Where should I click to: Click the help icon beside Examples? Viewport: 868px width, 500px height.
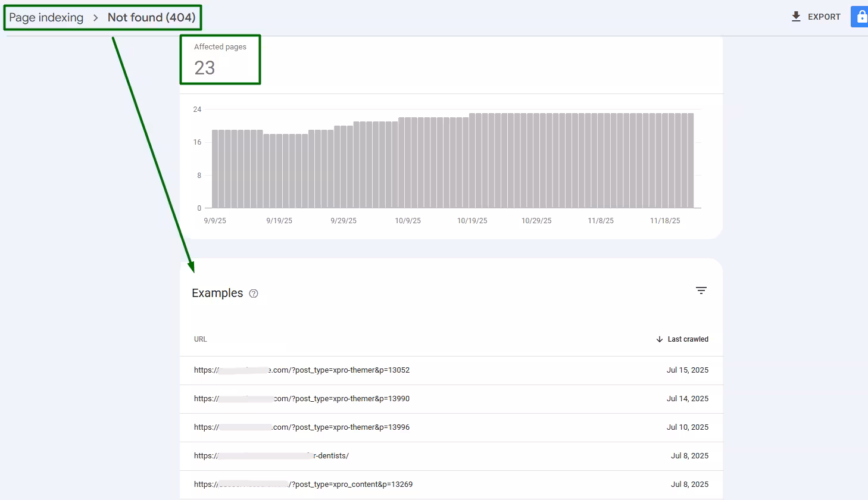click(x=253, y=293)
